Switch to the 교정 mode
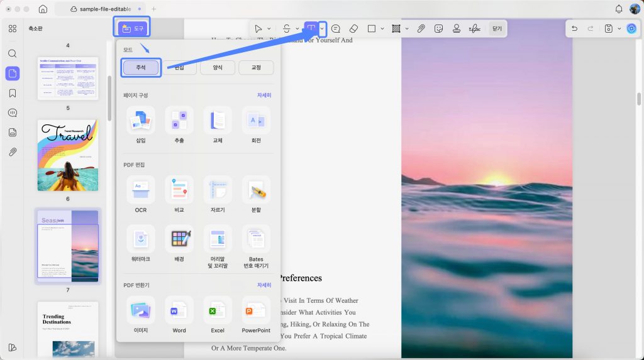This screenshot has width=644, height=360. click(x=257, y=67)
